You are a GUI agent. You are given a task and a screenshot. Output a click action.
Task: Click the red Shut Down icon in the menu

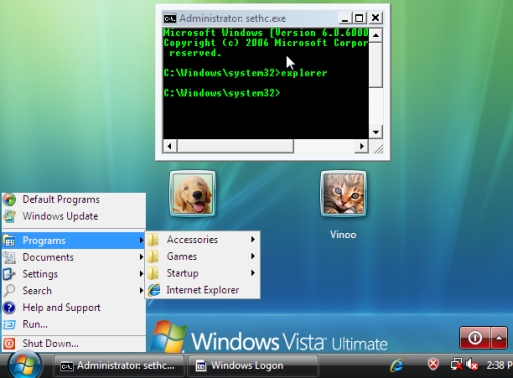pyautogui.click(x=9, y=343)
